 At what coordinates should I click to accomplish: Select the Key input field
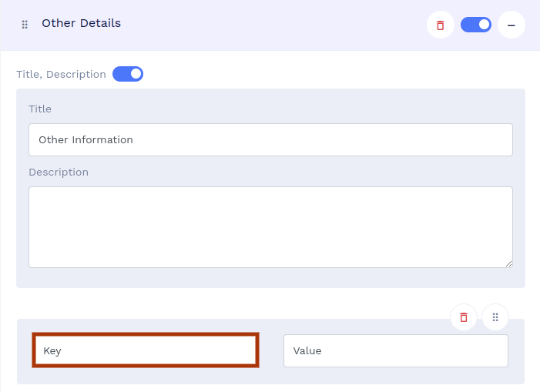[x=146, y=350]
